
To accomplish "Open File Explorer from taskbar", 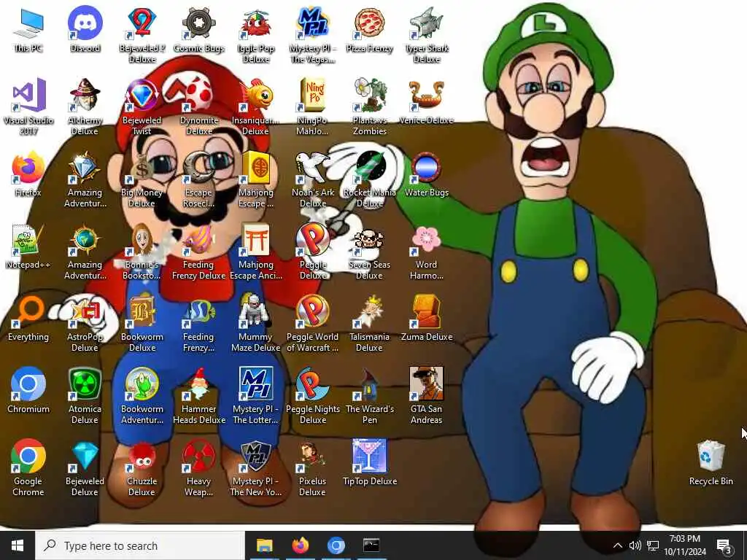I will coord(264,545).
